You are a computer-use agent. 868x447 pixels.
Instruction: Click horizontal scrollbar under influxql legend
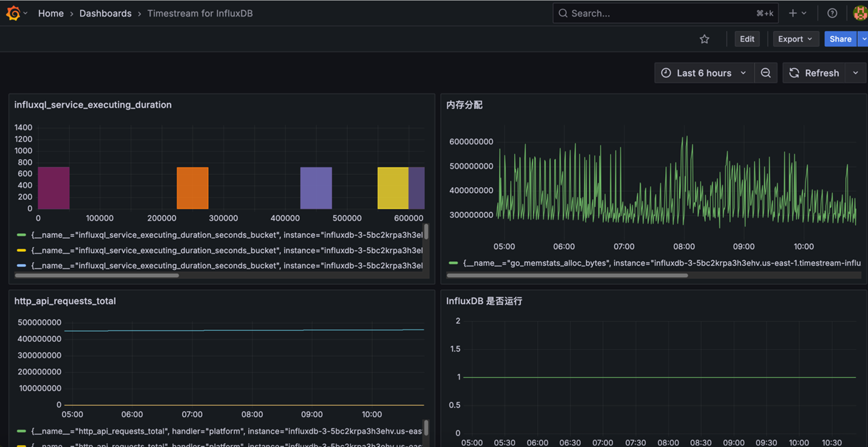[x=97, y=276]
